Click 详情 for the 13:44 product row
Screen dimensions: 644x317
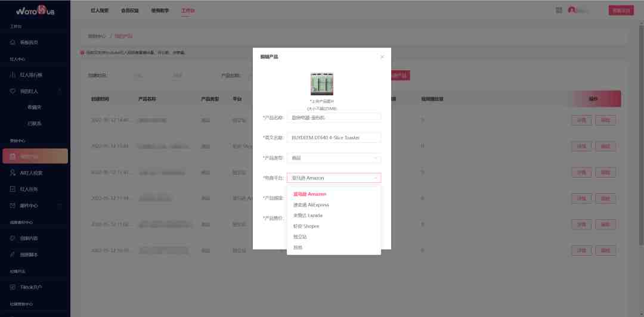pos(581,146)
